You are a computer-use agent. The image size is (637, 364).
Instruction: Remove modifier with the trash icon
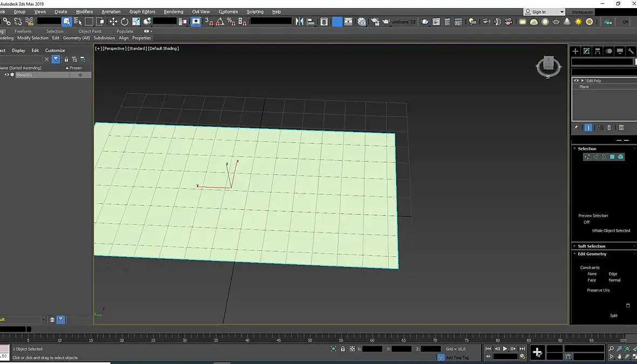tap(609, 128)
